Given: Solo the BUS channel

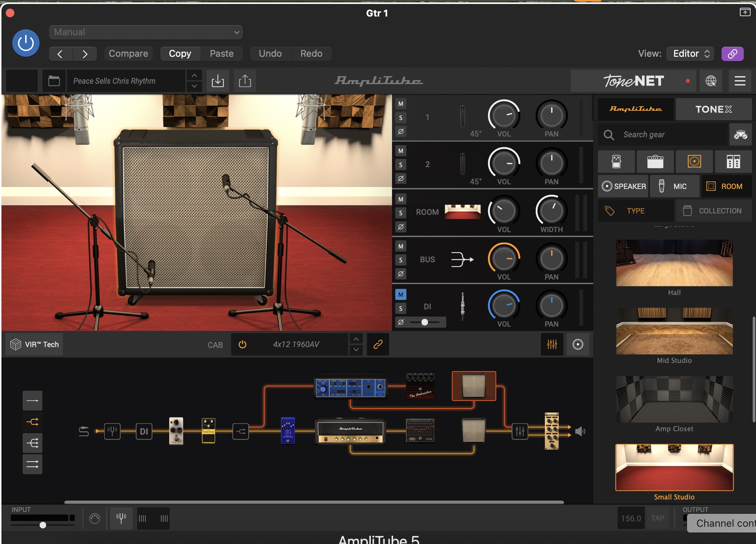Looking at the screenshot, I should pos(401,260).
